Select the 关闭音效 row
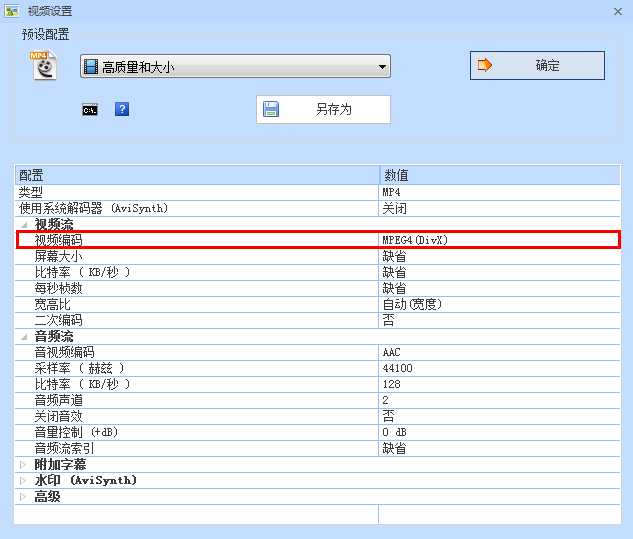Screen dimensions: 633x539 tap(318, 416)
